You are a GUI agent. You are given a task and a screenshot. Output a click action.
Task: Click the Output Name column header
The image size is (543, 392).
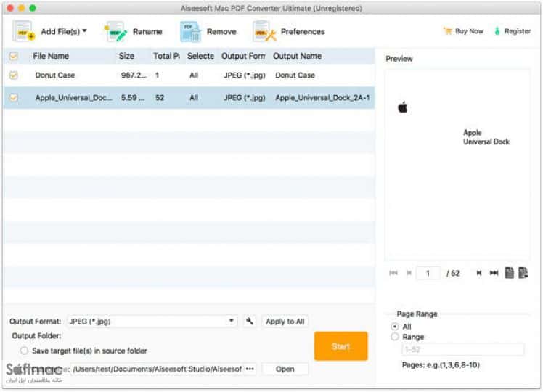pos(297,56)
